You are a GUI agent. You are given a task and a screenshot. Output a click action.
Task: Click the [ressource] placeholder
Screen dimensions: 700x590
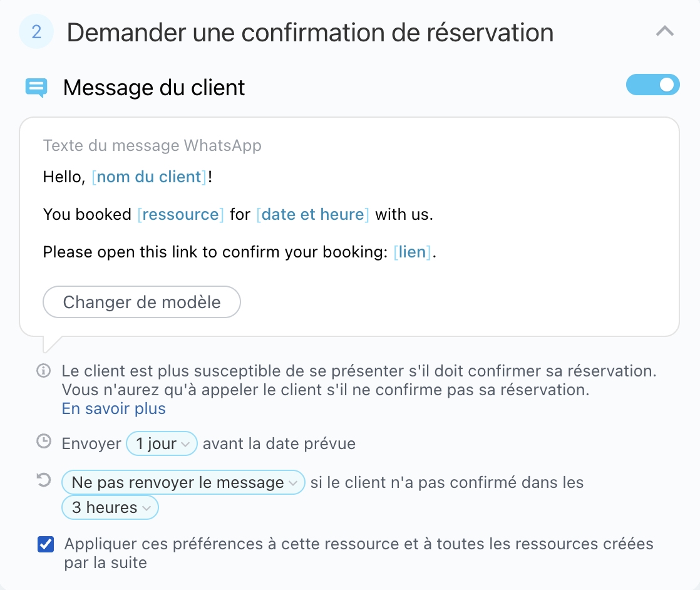coord(180,215)
